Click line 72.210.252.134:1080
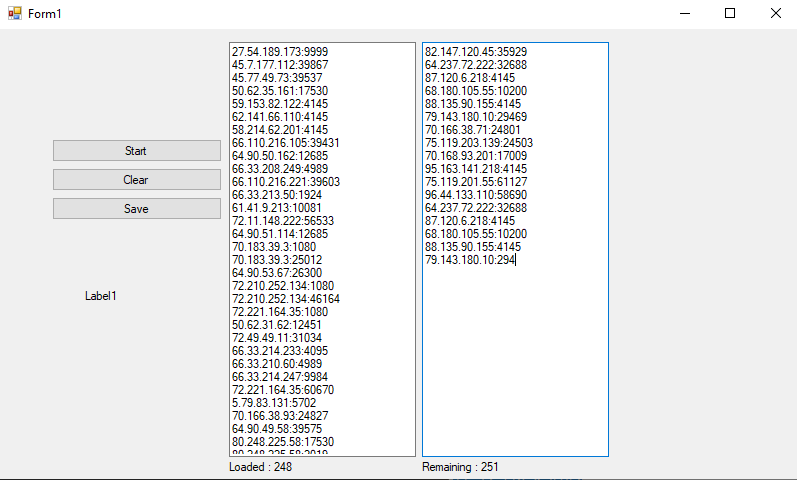 (283, 286)
